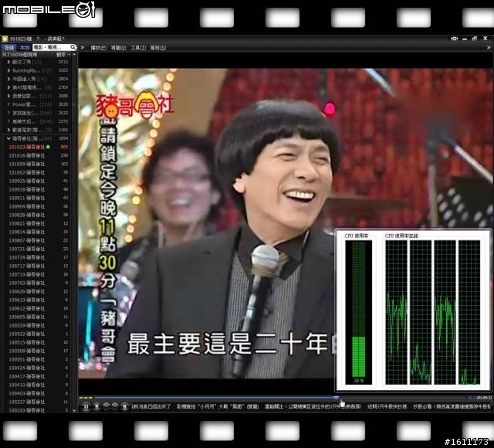The height and width of the screenshot is (448, 494).
Task: Select the 100807-豬哥會社 episode
Action: (x=27, y=240)
